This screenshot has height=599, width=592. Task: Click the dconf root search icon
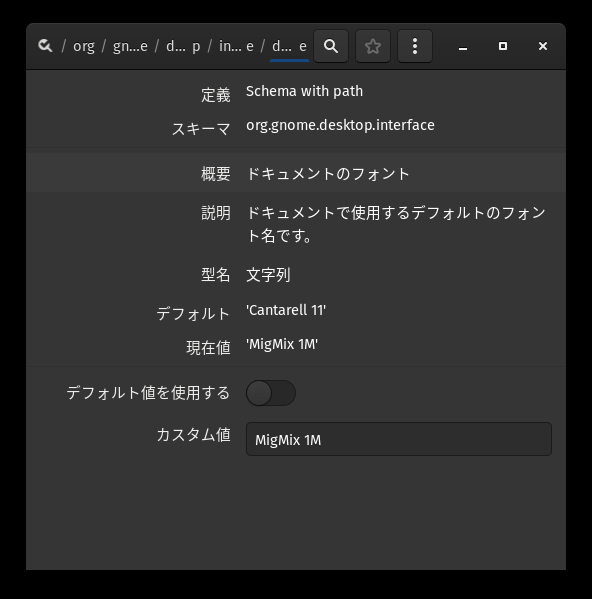tap(45, 46)
